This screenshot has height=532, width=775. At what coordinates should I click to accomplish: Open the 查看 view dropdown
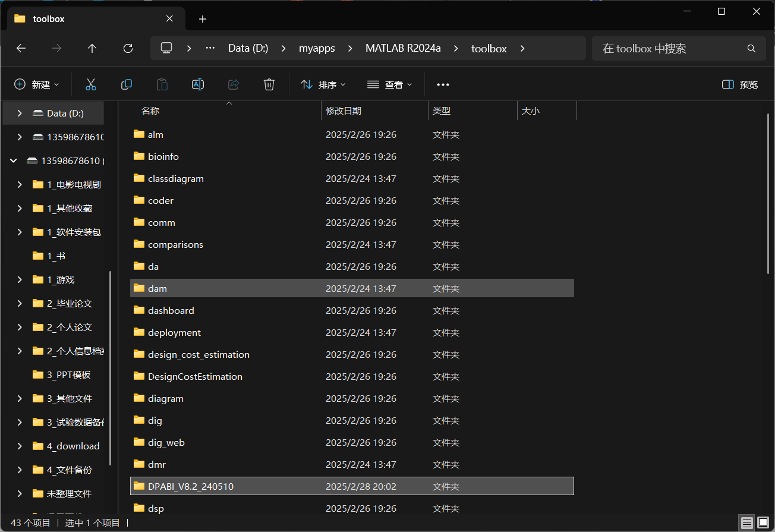pyautogui.click(x=390, y=84)
